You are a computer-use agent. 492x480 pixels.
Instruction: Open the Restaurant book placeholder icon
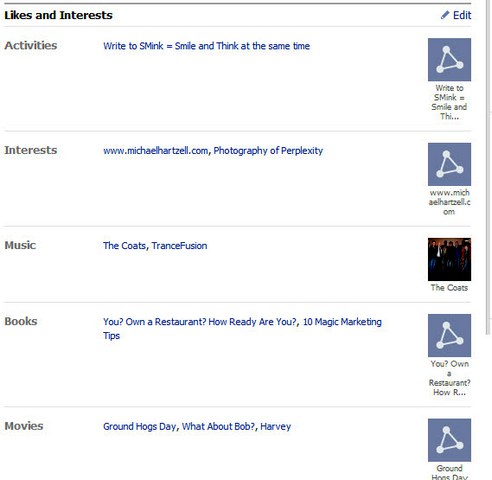[x=449, y=335]
